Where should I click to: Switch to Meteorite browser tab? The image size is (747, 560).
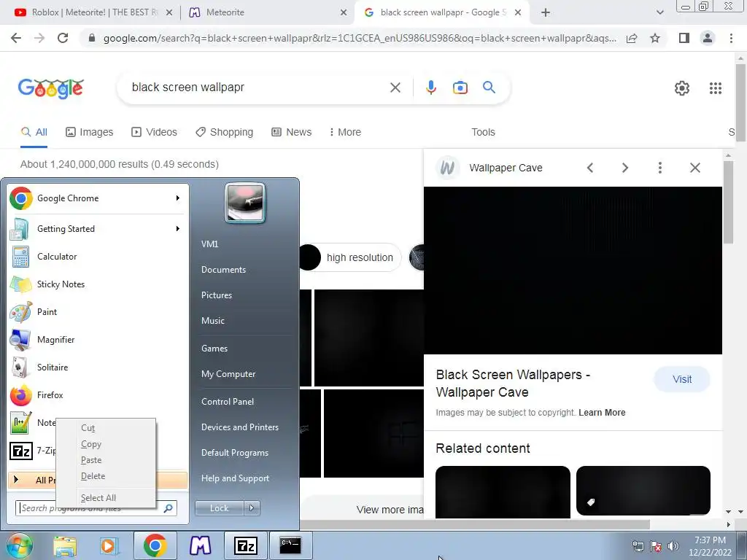(267, 12)
